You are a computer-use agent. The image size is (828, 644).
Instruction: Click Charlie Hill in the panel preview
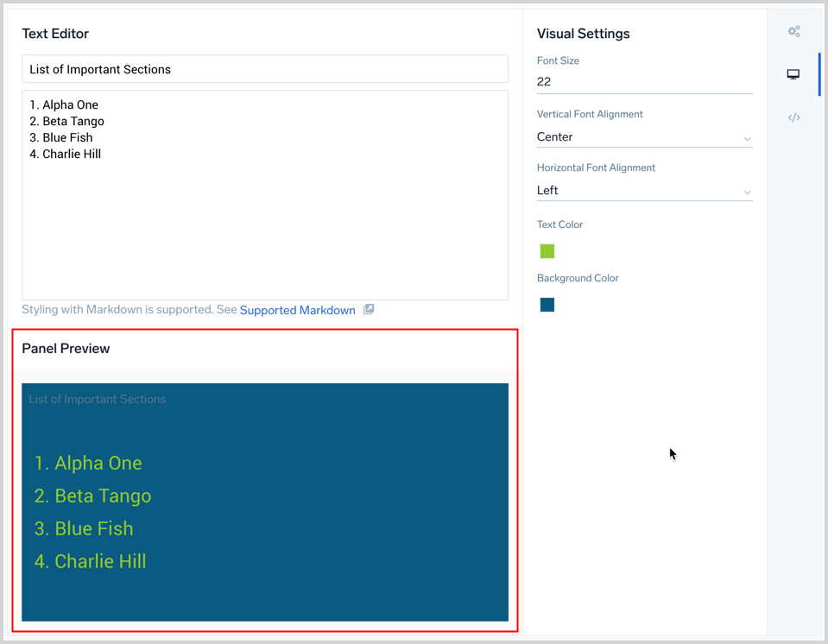[90, 561]
